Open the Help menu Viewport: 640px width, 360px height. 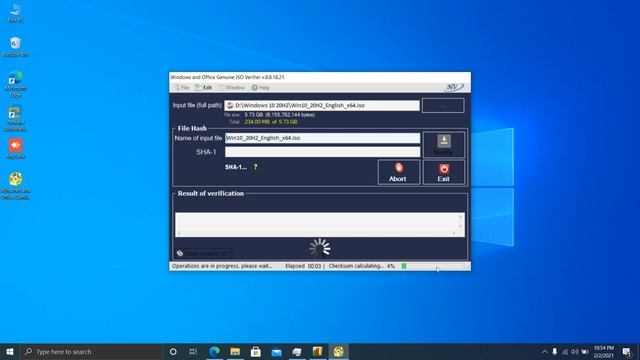260,88
